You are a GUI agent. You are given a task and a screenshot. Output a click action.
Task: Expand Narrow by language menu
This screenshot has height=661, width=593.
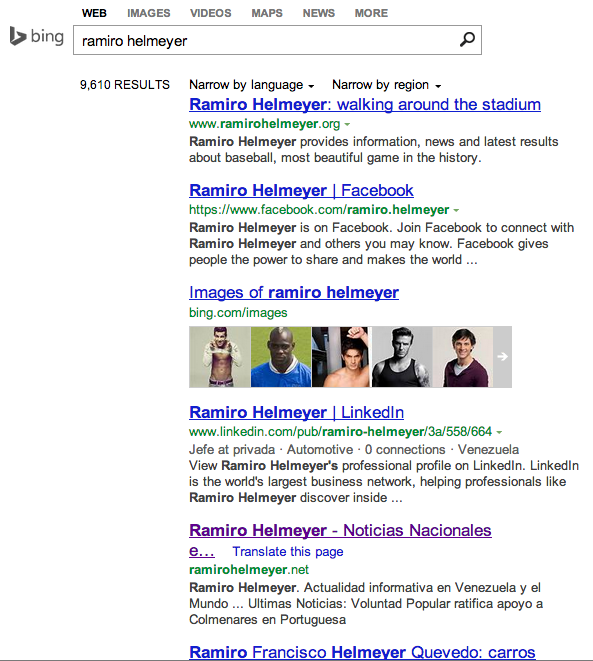pyautogui.click(x=252, y=85)
